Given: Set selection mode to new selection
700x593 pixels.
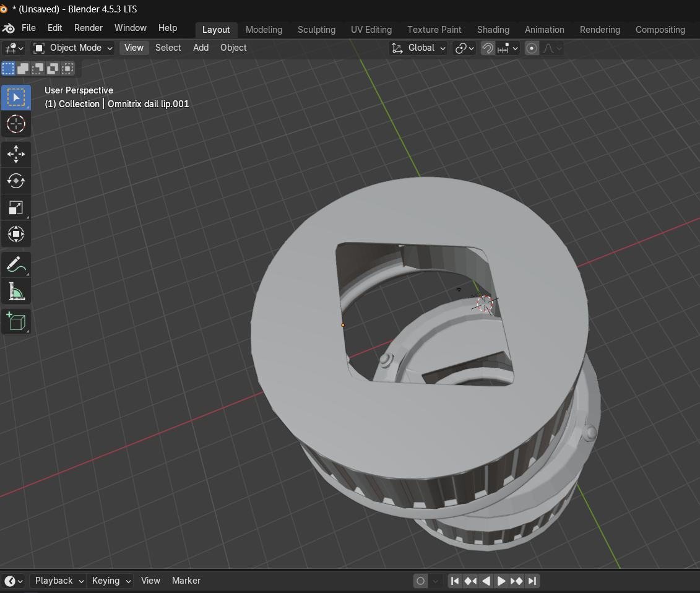Looking at the screenshot, I should 9,68.
